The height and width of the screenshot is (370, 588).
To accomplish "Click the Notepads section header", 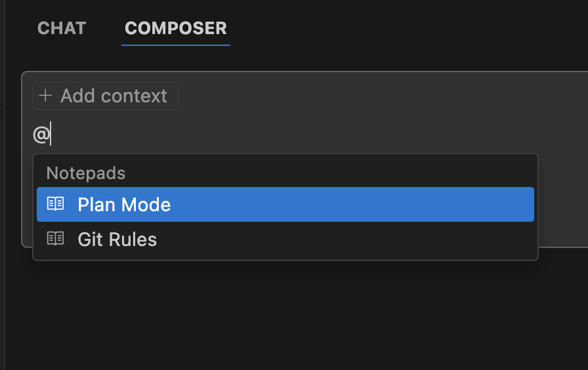I will tap(86, 173).
